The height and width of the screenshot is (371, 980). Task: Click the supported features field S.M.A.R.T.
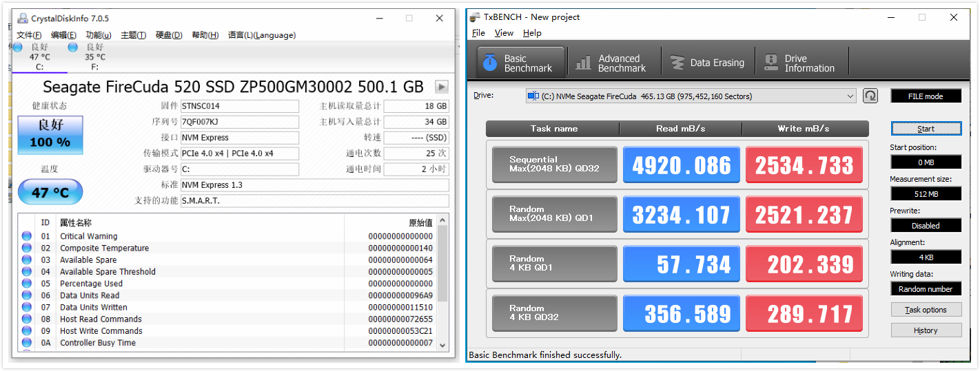(x=314, y=201)
